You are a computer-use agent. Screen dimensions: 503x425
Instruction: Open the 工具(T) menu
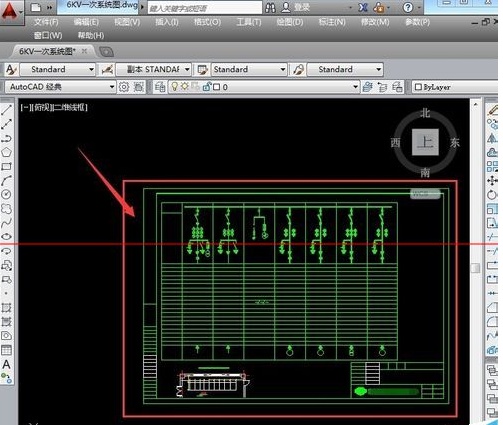[x=249, y=22]
